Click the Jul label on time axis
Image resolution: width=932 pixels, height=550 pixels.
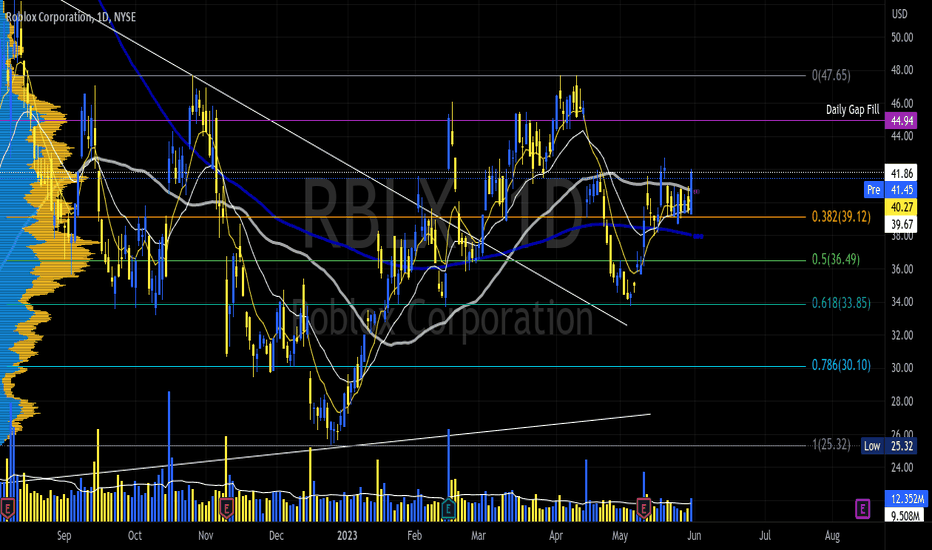pos(765,536)
